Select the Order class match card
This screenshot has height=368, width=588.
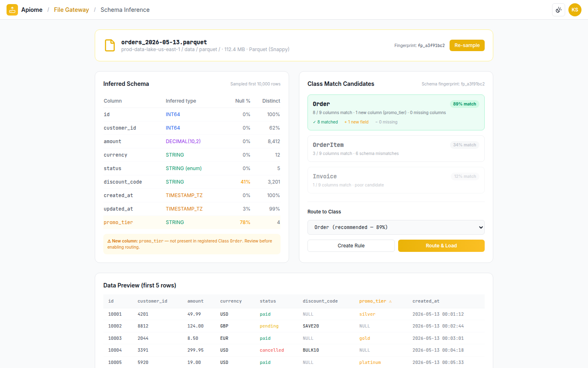(396, 112)
